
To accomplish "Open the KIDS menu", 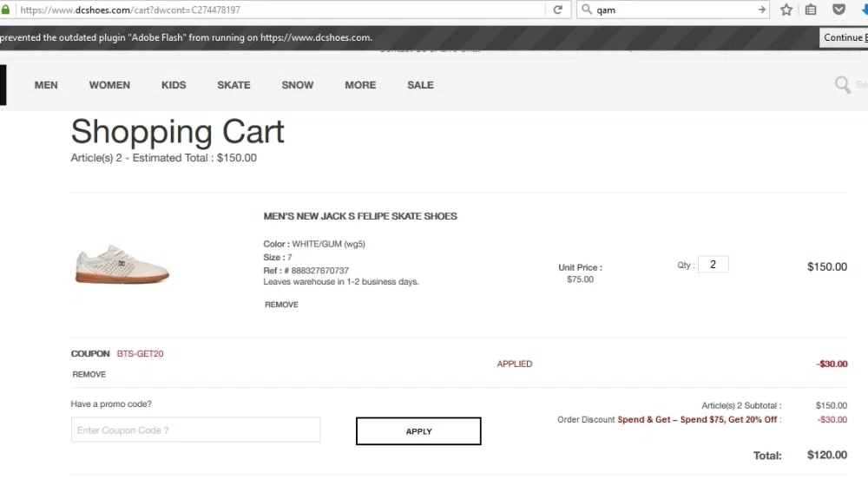I will click(174, 85).
